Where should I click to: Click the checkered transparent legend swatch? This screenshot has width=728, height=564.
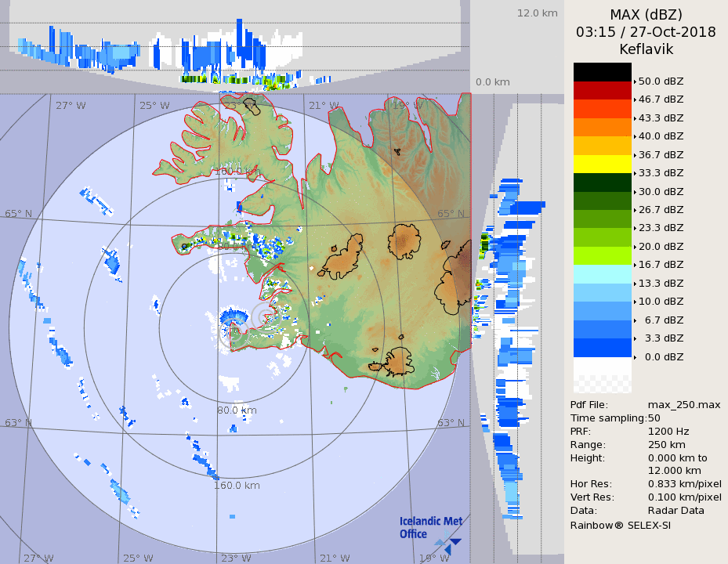tap(602, 384)
